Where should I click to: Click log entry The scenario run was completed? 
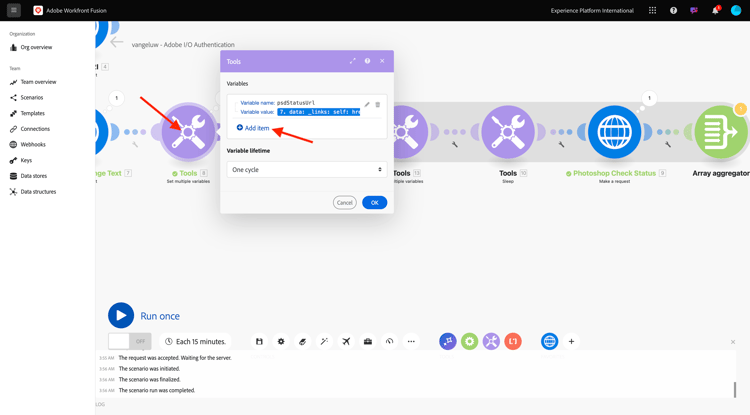pos(157,390)
